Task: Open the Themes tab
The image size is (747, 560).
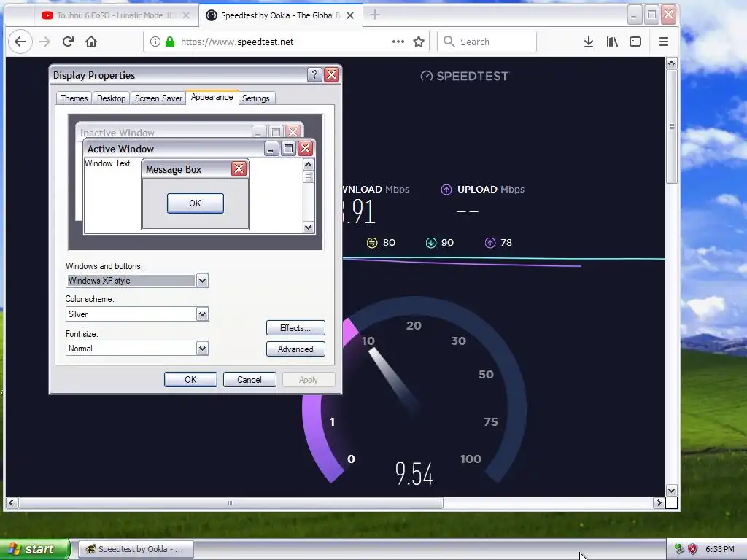Action: [x=74, y=98]
